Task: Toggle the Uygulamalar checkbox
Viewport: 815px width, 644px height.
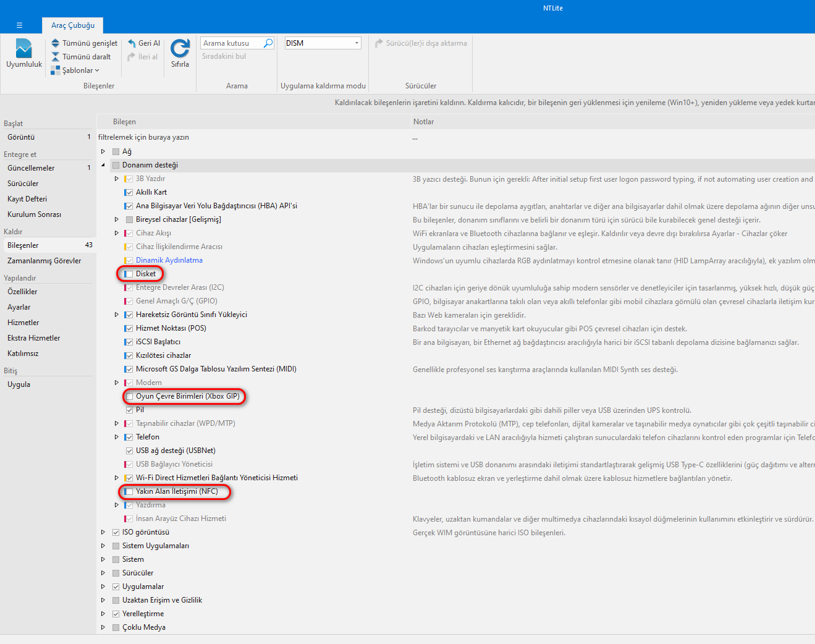Action: (116, 587)
